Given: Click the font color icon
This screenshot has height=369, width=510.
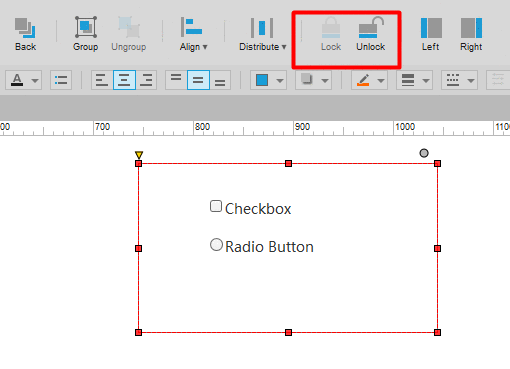Looking at the screenshot, I should 17,80.
